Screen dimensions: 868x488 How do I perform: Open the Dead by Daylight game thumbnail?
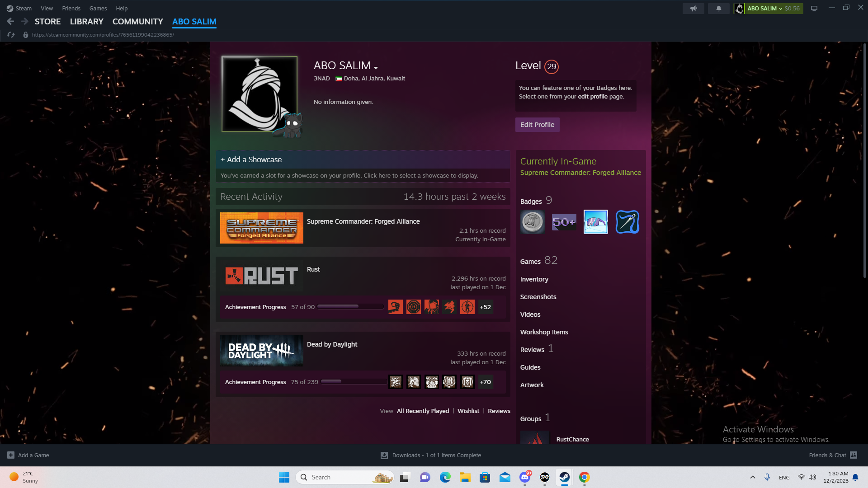point(262,351)
